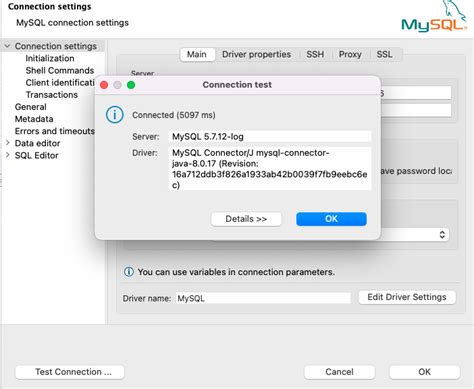Collapse the Connection settings tree node
474x389 pixels.
pyautogui.click(x=7, y=46)
